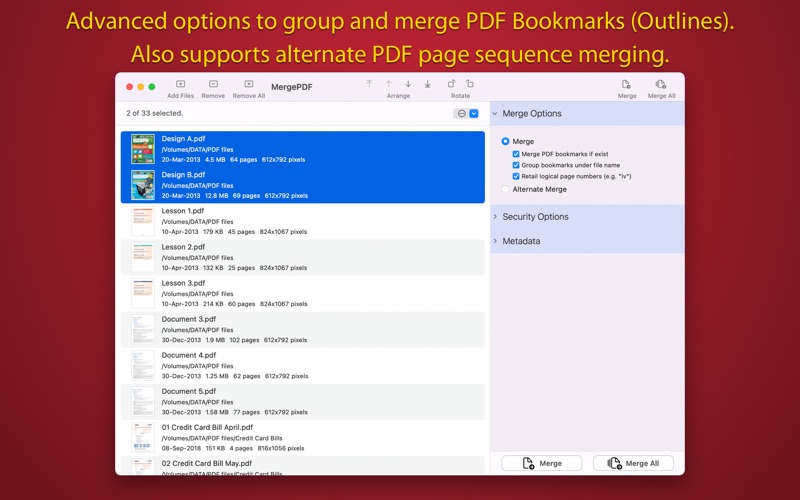The height and width of the screenshot is (500, 800).
Task: Click the Remove All toolbar icon
Action: pyautogui.click(x=248, y=84)
